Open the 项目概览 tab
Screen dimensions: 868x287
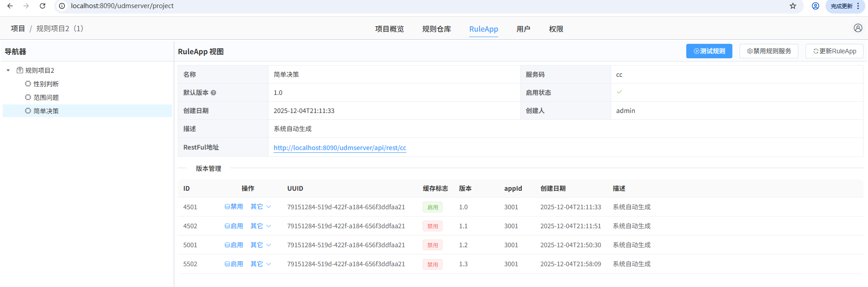point(389,29)
